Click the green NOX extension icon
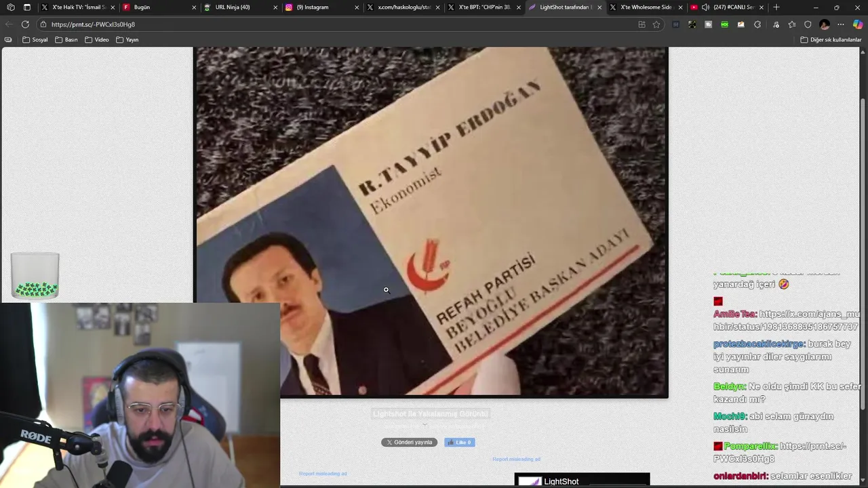The image size is (868, 488). 724,24
